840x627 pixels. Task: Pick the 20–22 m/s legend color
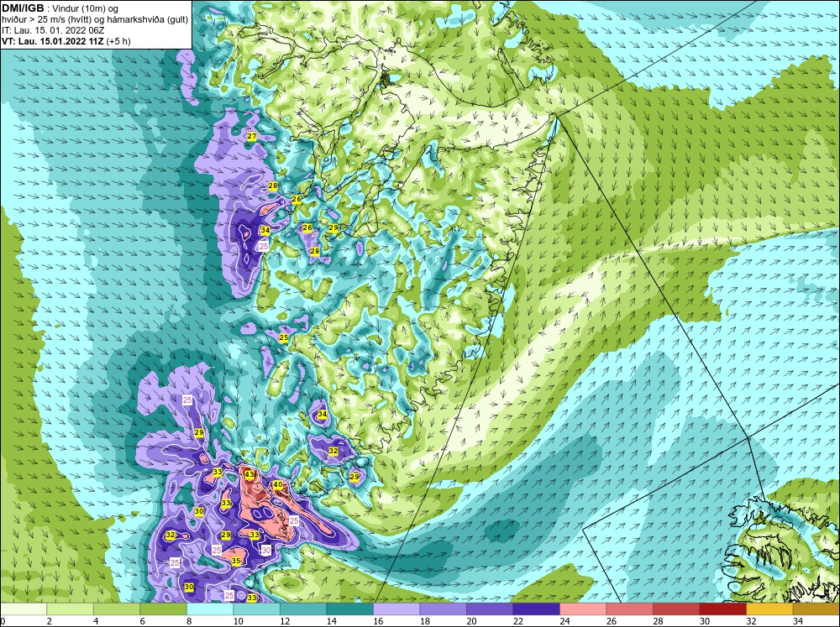tap(490, 609)
